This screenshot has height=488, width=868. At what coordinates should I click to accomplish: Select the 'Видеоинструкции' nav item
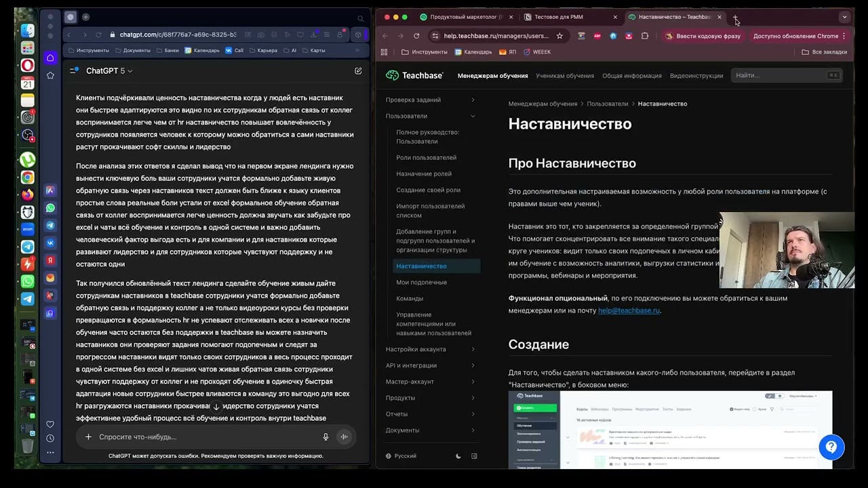696,76
